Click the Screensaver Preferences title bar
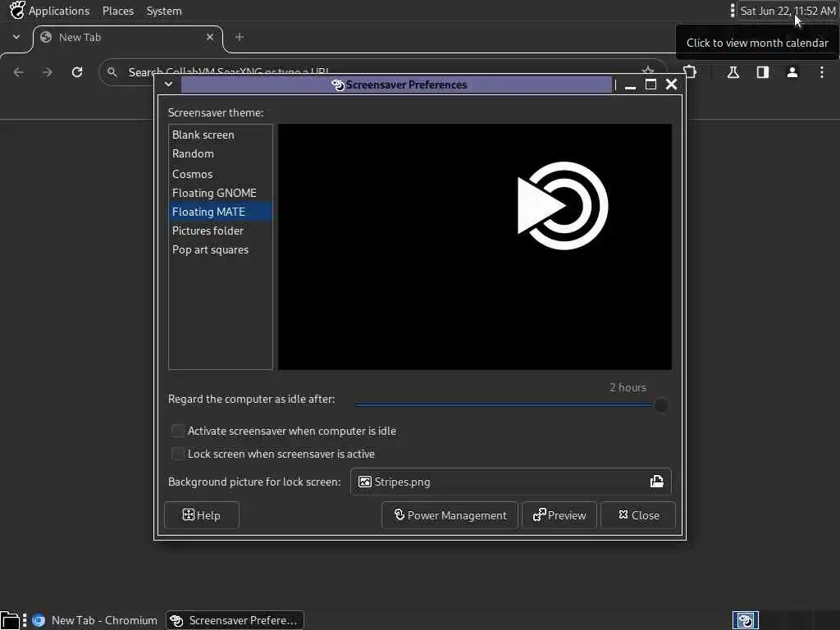Image resolution: width=840 pixels, height=630 pixels. tap(396, 84)
